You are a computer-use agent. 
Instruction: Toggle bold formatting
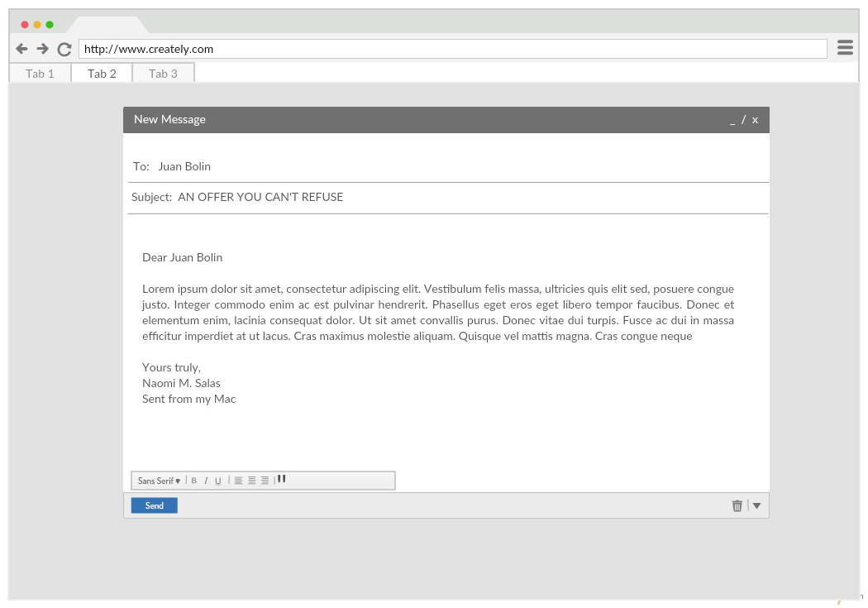[194, 481]
